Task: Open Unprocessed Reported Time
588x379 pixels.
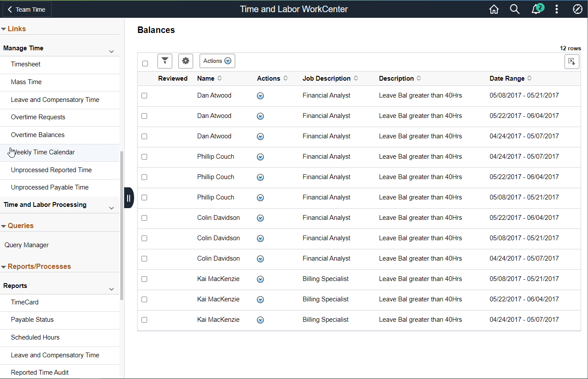Action: click(51, 170)
